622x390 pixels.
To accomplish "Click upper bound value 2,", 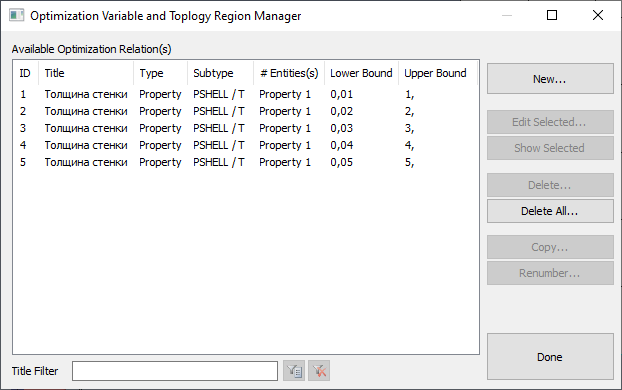I will coord(409,112).
